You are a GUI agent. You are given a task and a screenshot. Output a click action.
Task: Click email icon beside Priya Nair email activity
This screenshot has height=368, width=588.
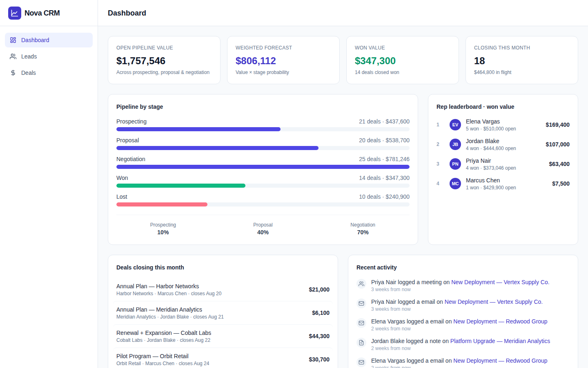coord(361,303)
